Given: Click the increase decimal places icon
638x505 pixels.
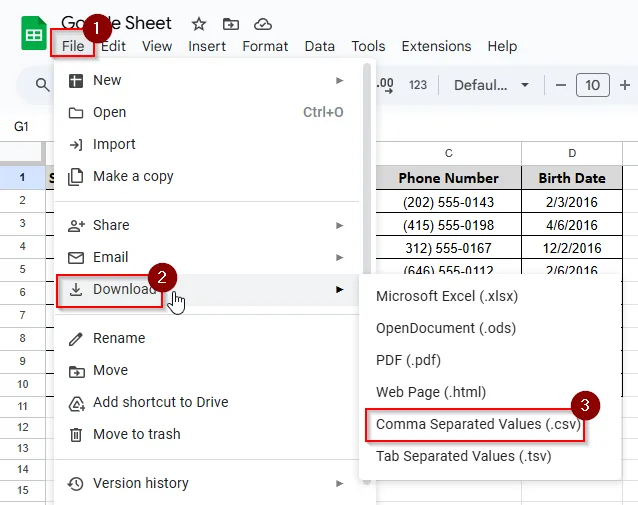Looking at the screenshot, I should pos(385,85).
